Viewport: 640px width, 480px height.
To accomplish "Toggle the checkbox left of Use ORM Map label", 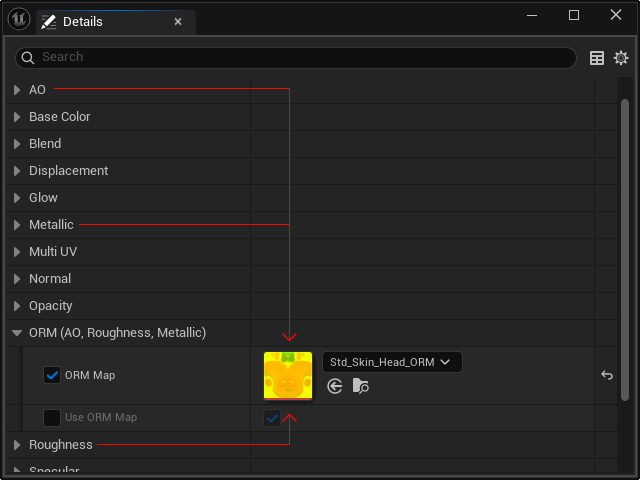I will tap(52, 418).
